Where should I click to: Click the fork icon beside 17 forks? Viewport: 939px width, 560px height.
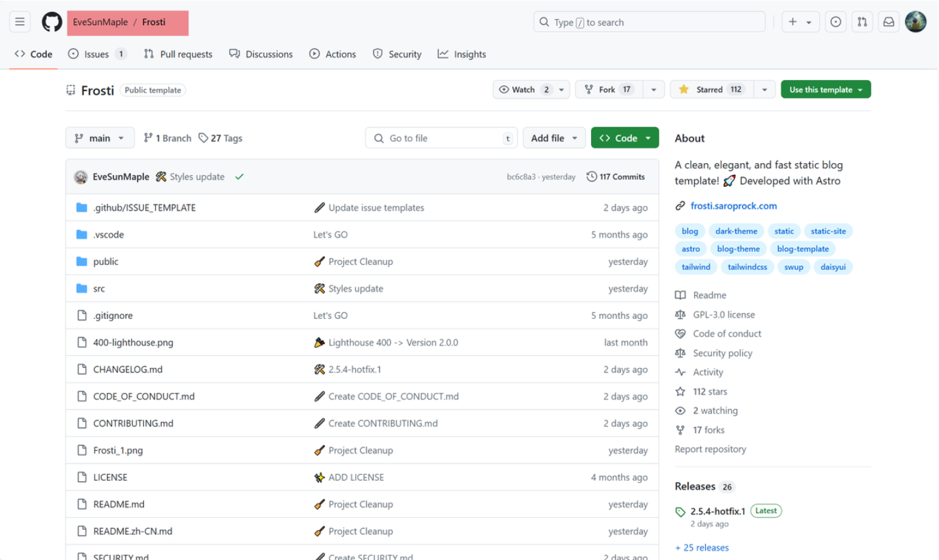(x=680, y=430)
